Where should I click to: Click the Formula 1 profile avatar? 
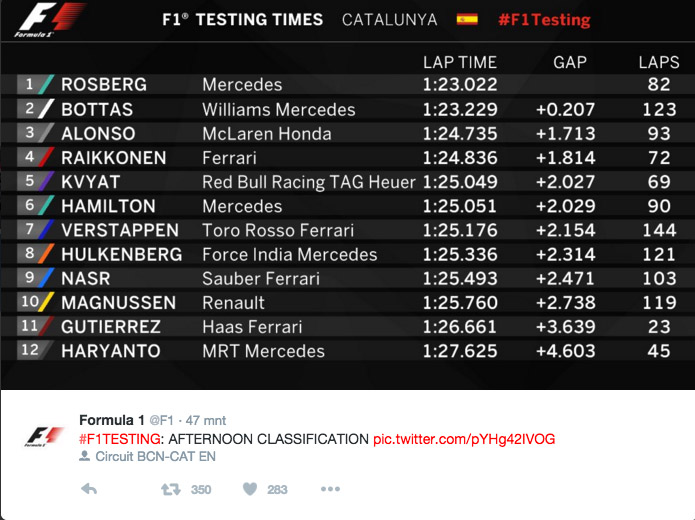44,436
